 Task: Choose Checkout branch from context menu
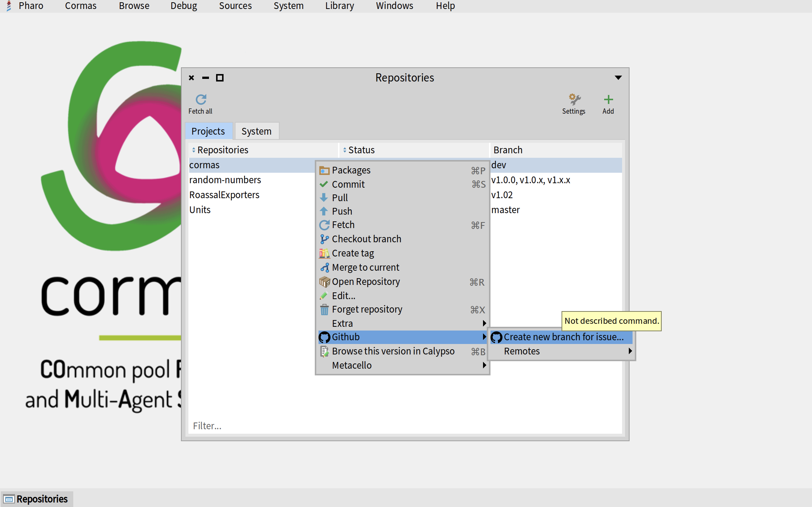coord(366,239)
